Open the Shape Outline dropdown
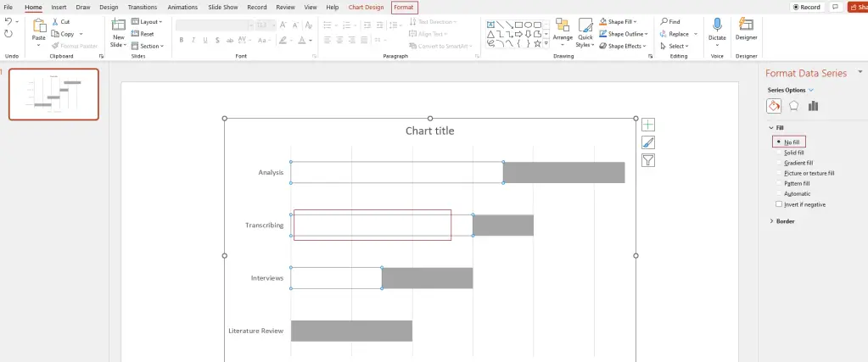 click(624, 34)
